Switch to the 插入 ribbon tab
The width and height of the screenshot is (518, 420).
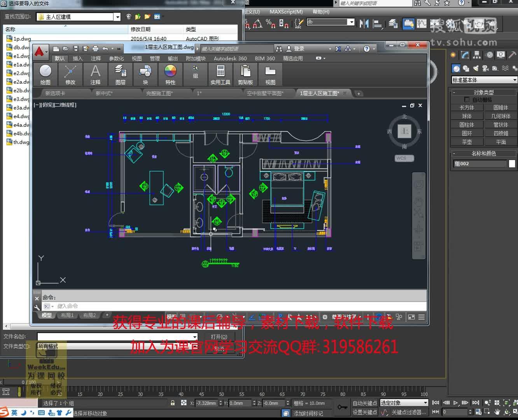pos(77,58)
